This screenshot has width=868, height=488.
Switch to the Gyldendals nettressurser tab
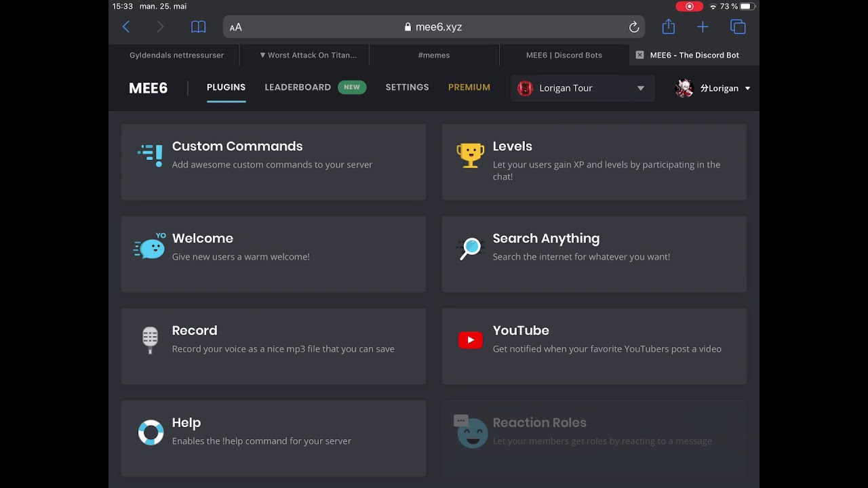click(x=176, y=55)
